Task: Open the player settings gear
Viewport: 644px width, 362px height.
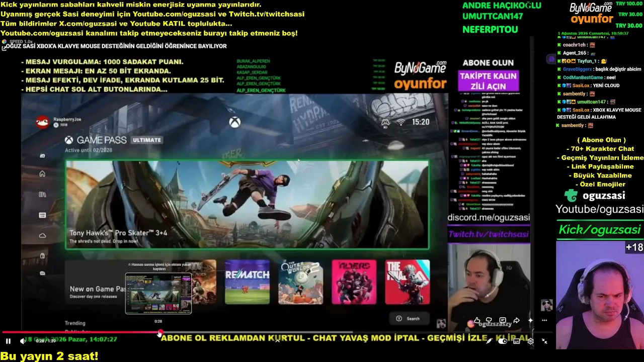Action: 530,341
